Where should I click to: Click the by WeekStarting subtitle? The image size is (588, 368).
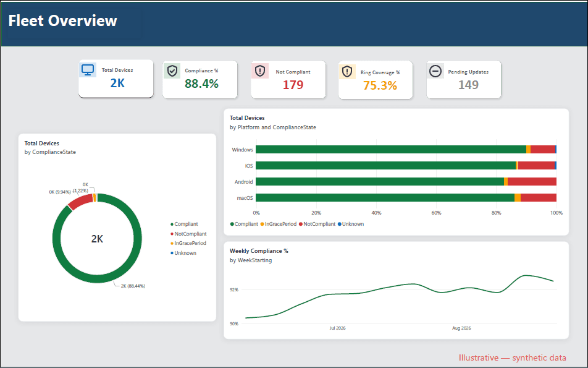click(x=251, y=260)
